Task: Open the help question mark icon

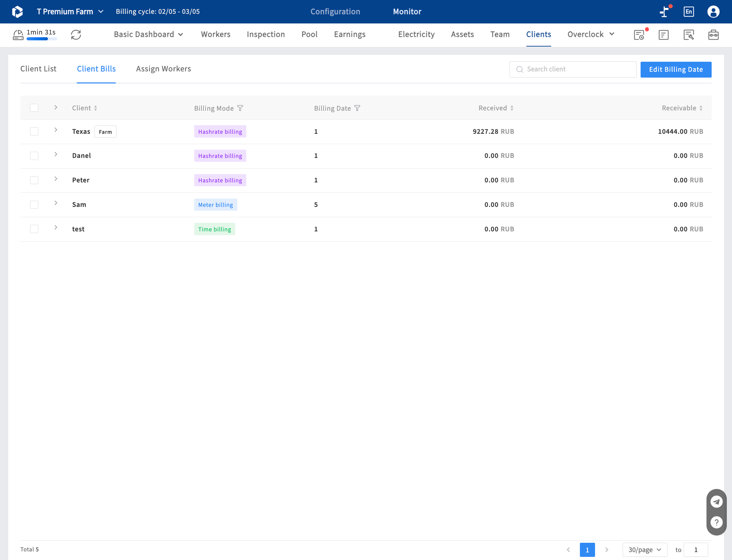Action: coord(716,522)
